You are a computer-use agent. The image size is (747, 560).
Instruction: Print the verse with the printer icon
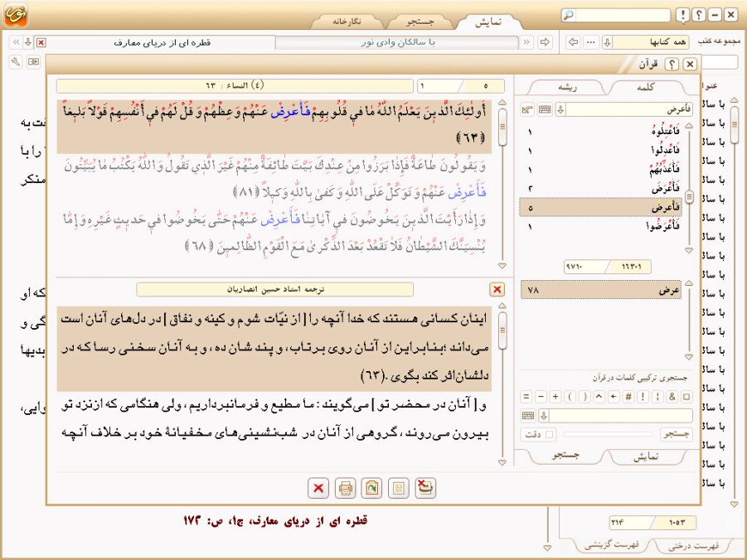[345, 488]
